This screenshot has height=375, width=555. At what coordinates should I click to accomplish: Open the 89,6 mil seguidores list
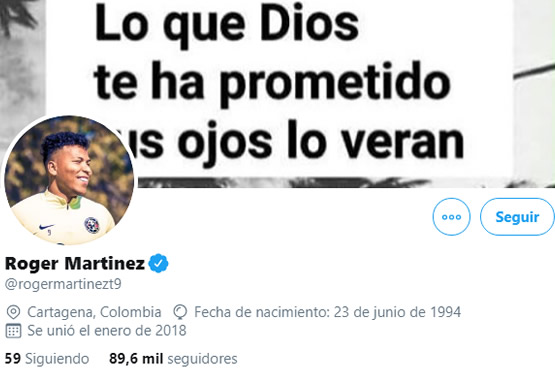click(173, 359)
